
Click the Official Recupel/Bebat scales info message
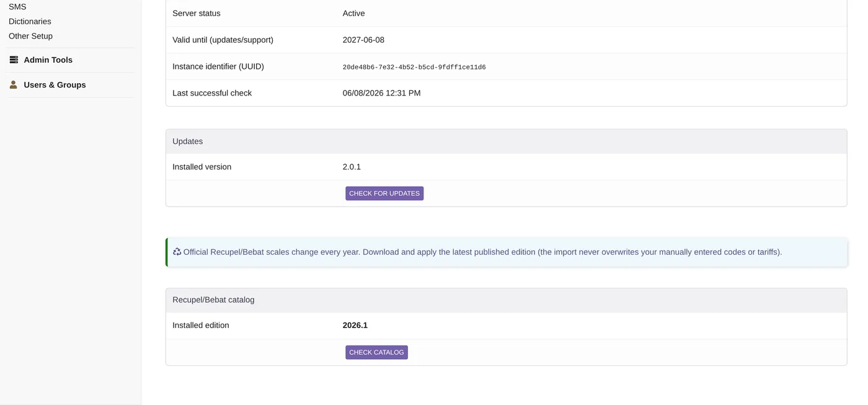pos(507,252)
